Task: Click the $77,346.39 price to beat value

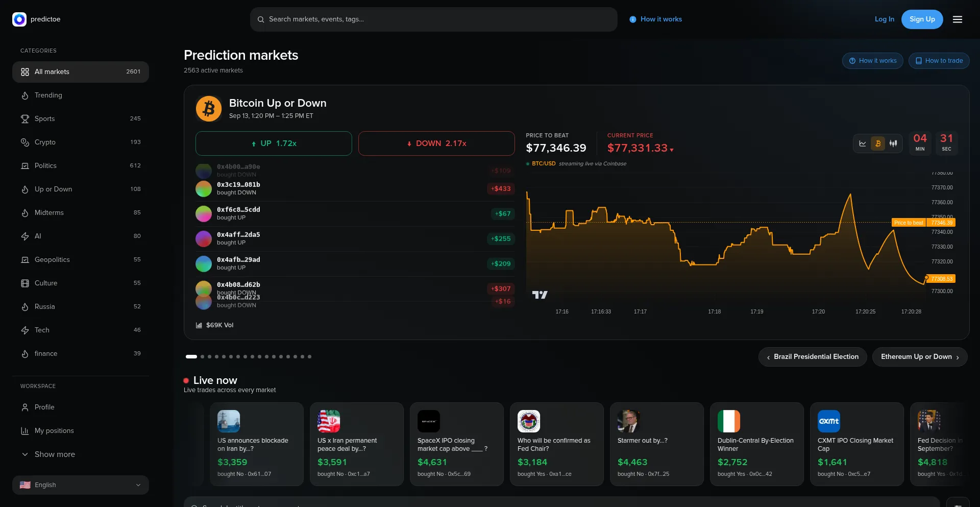Action: click(556, 148)
